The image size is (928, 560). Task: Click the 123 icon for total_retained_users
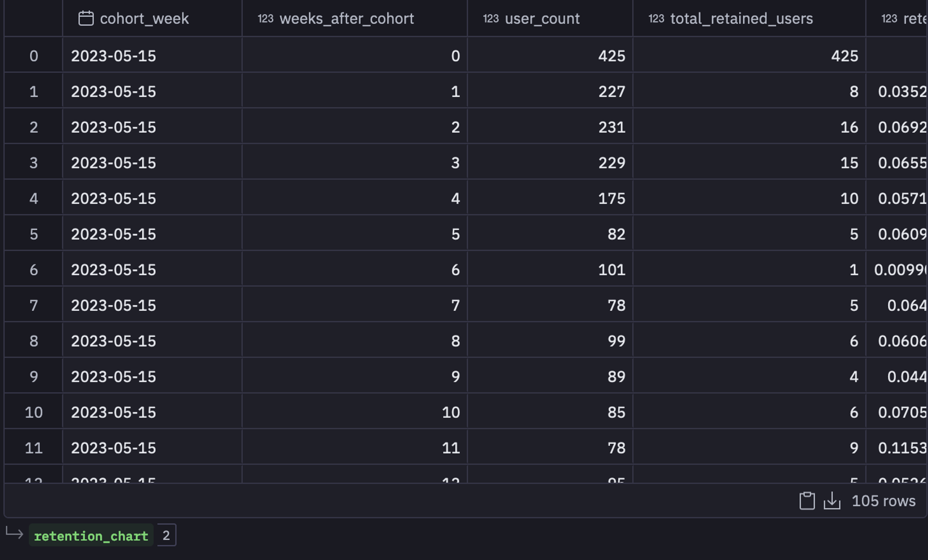click(656, 19)
